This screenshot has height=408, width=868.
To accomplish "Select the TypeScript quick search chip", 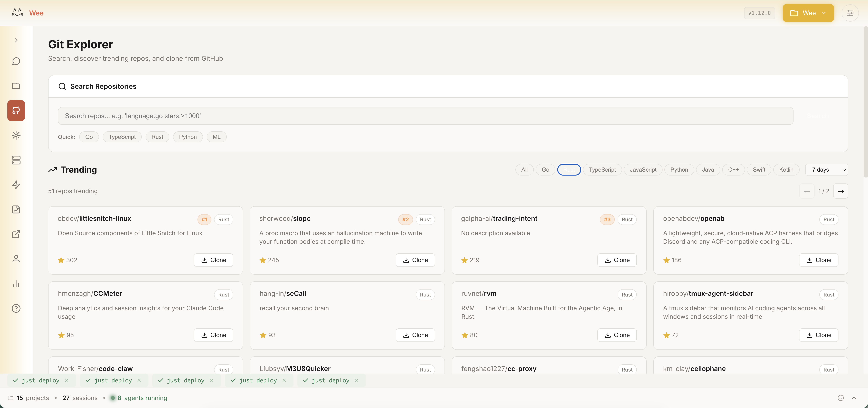I will coord(122,137).
